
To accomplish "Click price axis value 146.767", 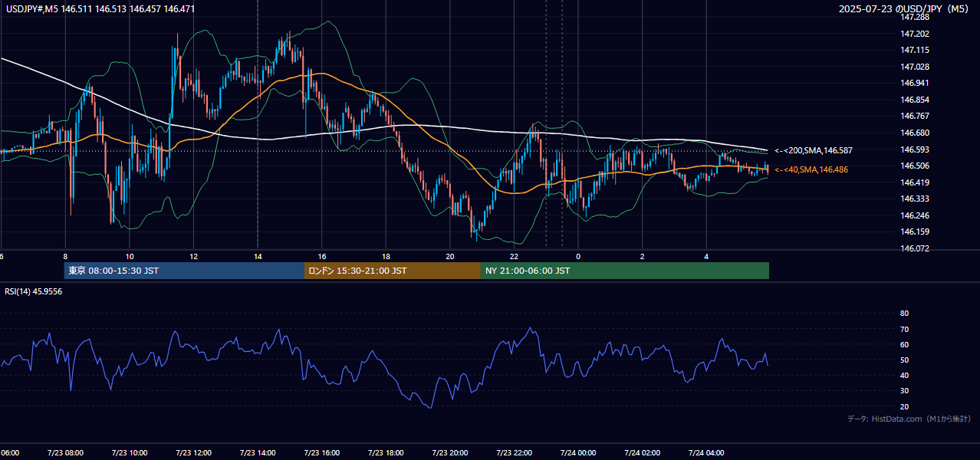I will tap(915, 116).
